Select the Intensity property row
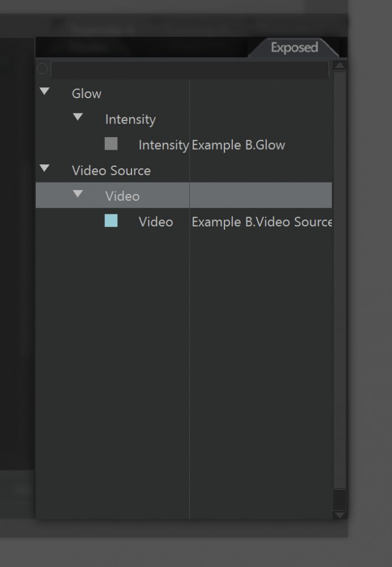392x567 pixels. click(x=184, y=145)
